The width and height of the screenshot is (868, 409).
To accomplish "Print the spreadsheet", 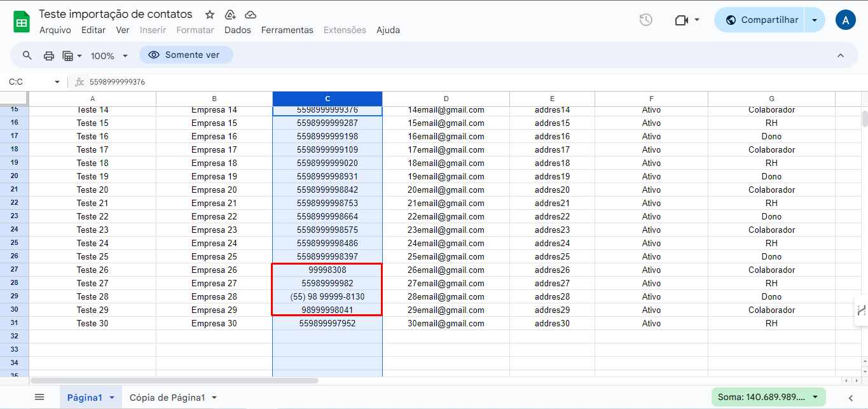I will click(49, 55).
